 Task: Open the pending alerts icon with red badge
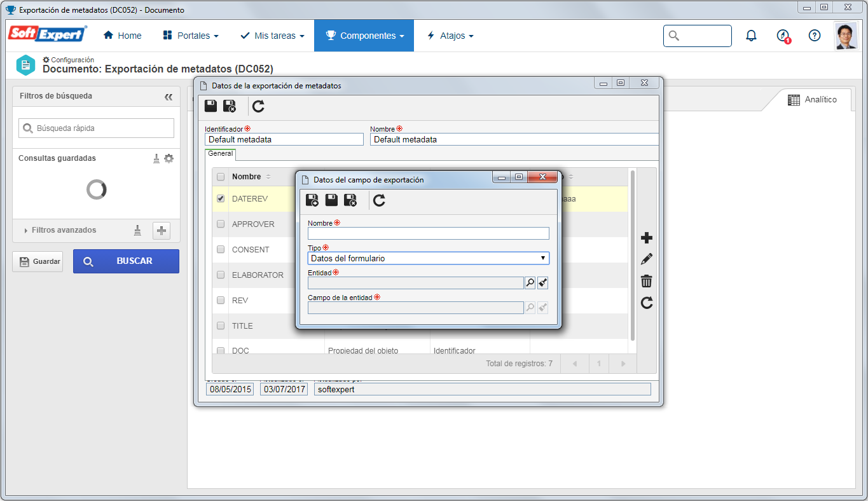coord(783,36)
